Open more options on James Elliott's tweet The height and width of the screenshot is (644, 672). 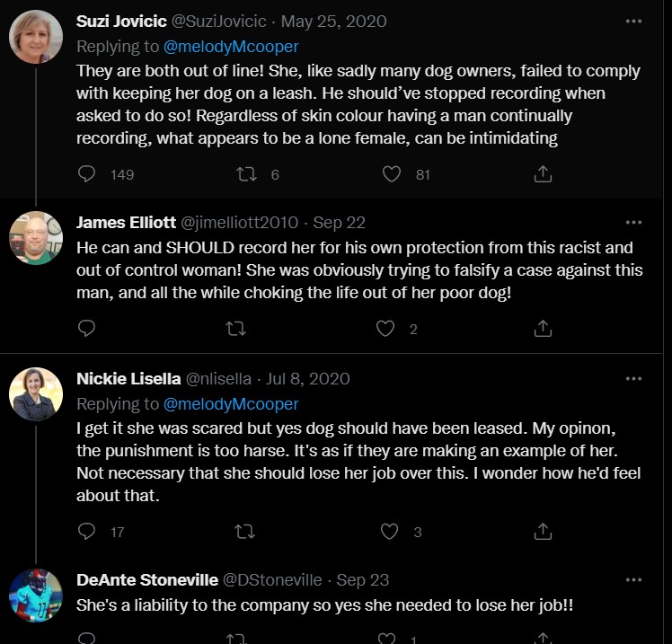(x=634, y=222)
